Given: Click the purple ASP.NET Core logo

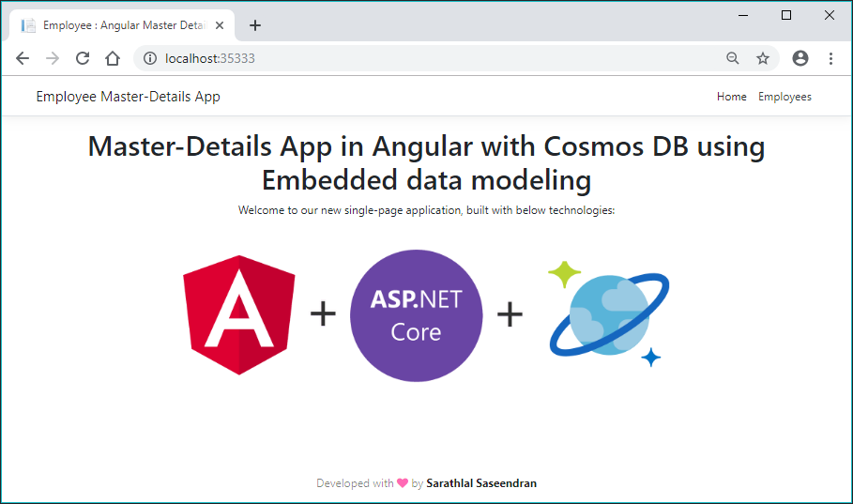Looking at the screenshot, I should (416, 315).
